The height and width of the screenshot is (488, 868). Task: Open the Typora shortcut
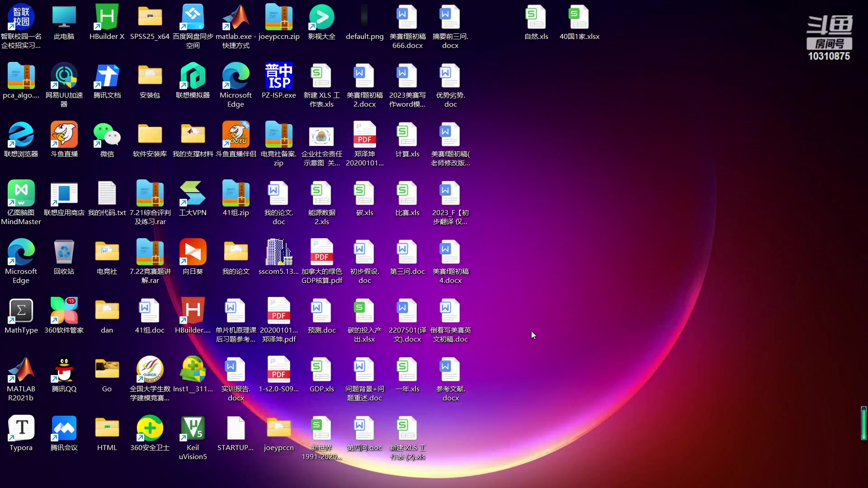point(21,433)
